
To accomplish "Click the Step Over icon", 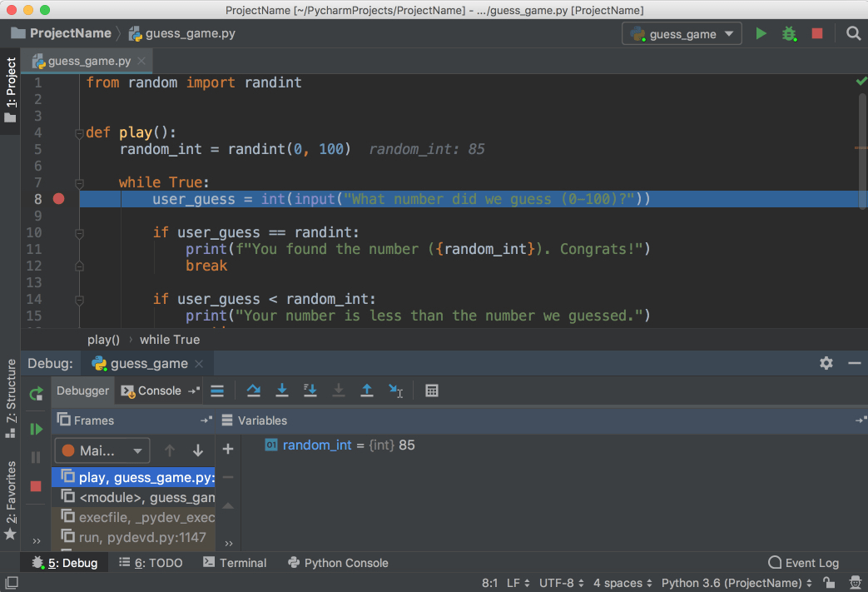I will click(254, 391).
